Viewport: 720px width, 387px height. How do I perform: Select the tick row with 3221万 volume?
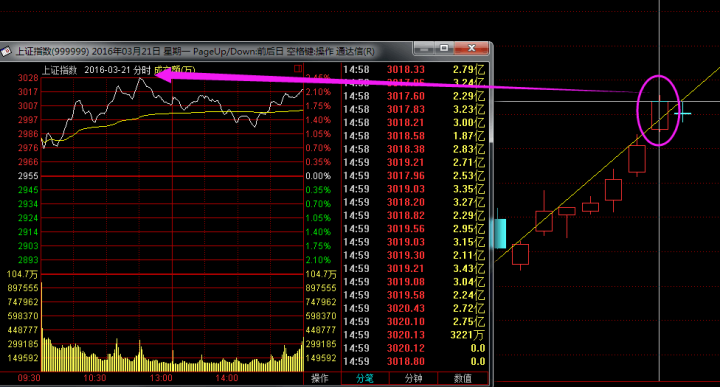[414, 335]
